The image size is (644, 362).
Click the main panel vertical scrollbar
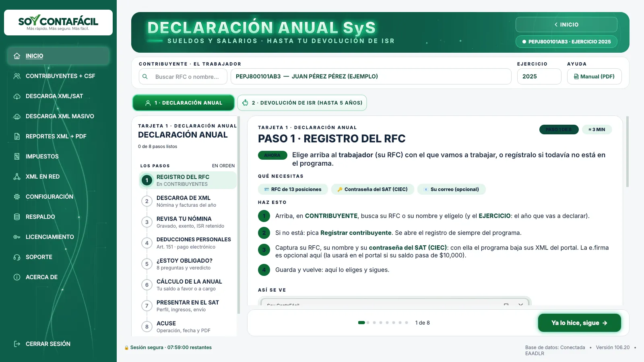pyautogui.click(x=627, y=152)
